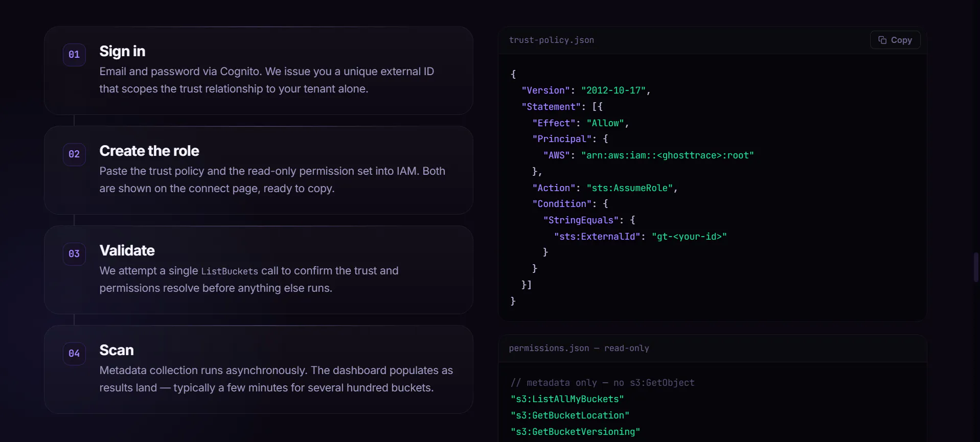Click the arn:aws:iam::<ghosttrace>:root value
Viewport: 980px width, 442px height.
668,155
